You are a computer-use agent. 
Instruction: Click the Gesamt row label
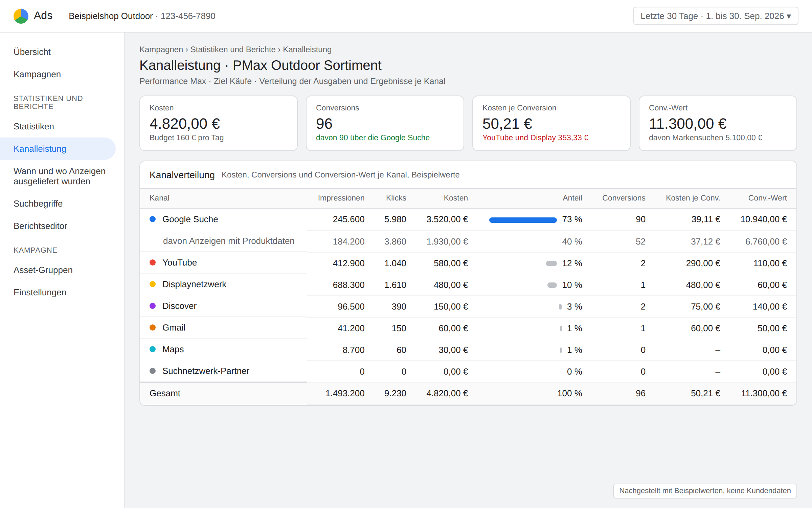click(x=165, y=393)
